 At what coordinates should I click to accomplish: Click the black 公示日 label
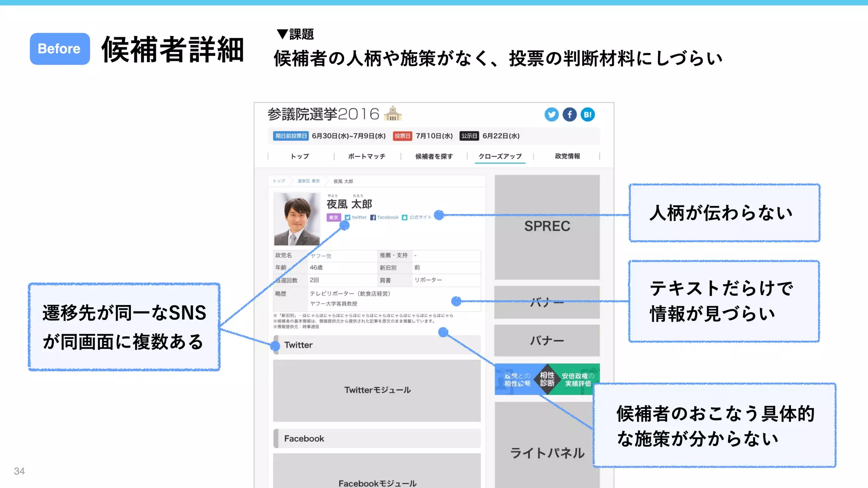[x=469, y=136]
